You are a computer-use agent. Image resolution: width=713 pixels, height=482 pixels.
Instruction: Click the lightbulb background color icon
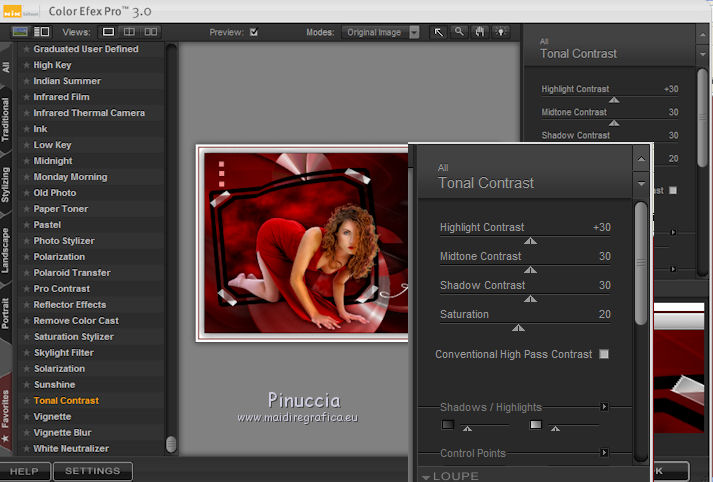[x=499, y=32]
